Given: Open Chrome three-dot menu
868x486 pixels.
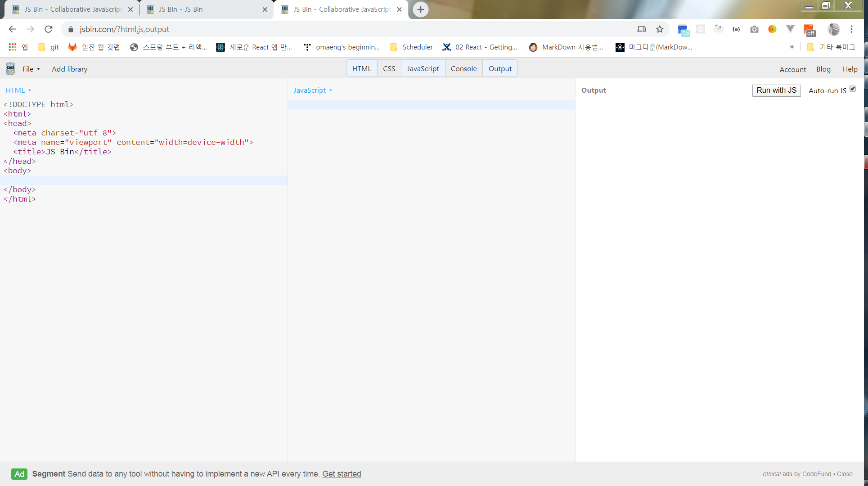Looking at the screenshot, I should point(851,29).
